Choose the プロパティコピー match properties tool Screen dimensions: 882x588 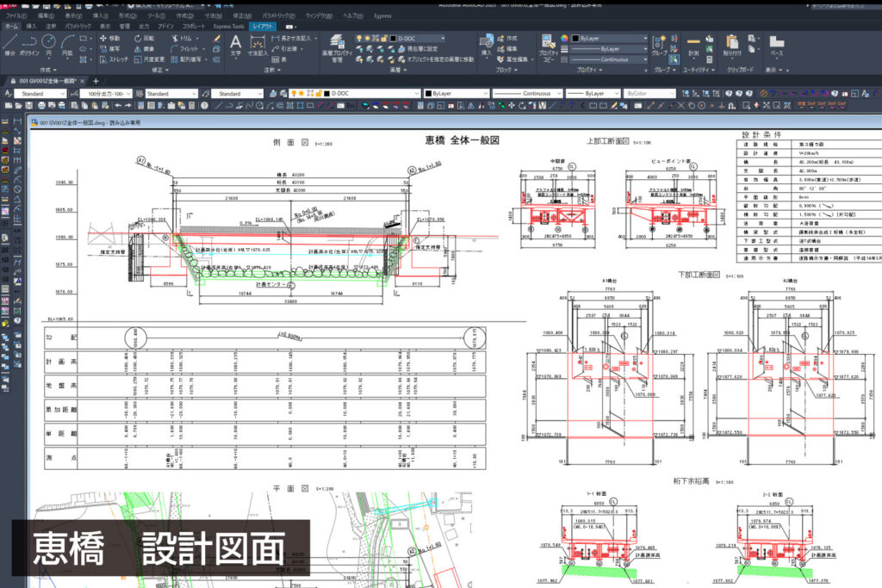click(x=549, y=48)
